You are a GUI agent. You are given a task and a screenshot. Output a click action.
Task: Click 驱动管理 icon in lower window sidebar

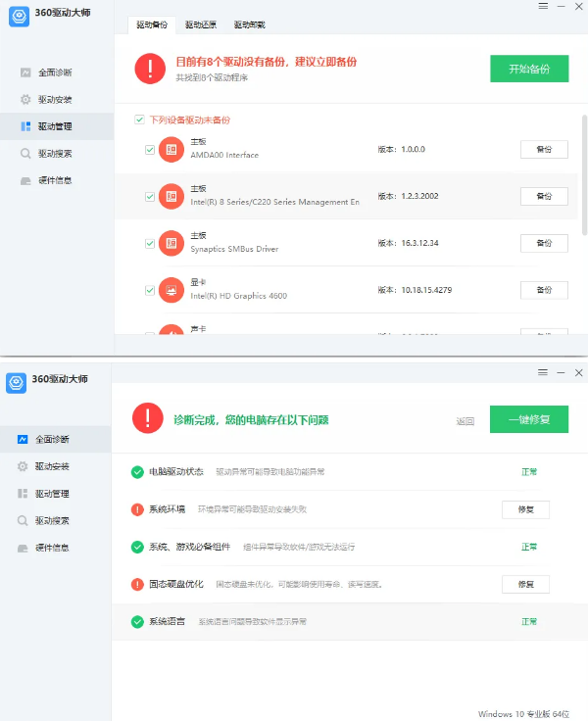coord(23,494)
